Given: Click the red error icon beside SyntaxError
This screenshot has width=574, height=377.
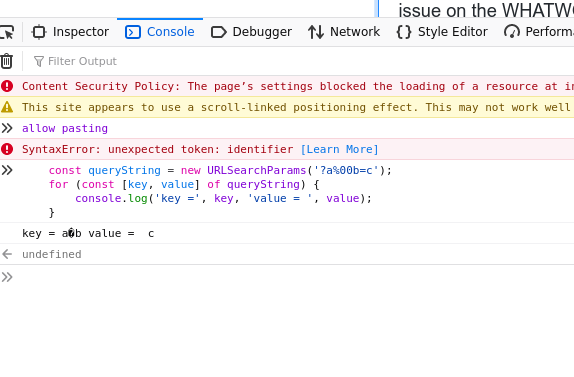Looking at the screenshot, I should coord(7,149).
